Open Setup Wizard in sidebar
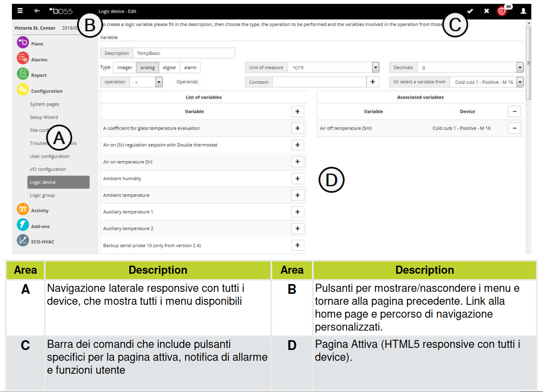This screenshot has height=392, width=543. point(44,117)
